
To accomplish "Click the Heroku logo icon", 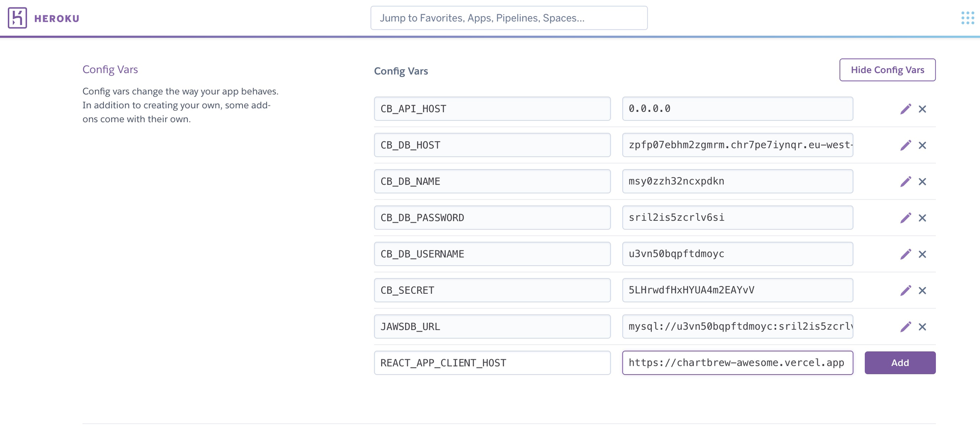I will click(17, 18).
